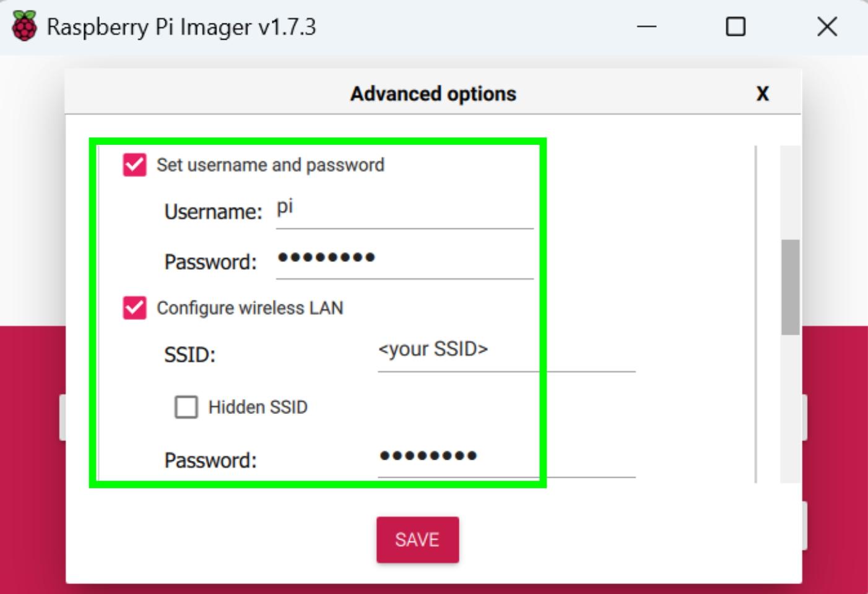Click the hidden password dots in Password row

[326, 258]
